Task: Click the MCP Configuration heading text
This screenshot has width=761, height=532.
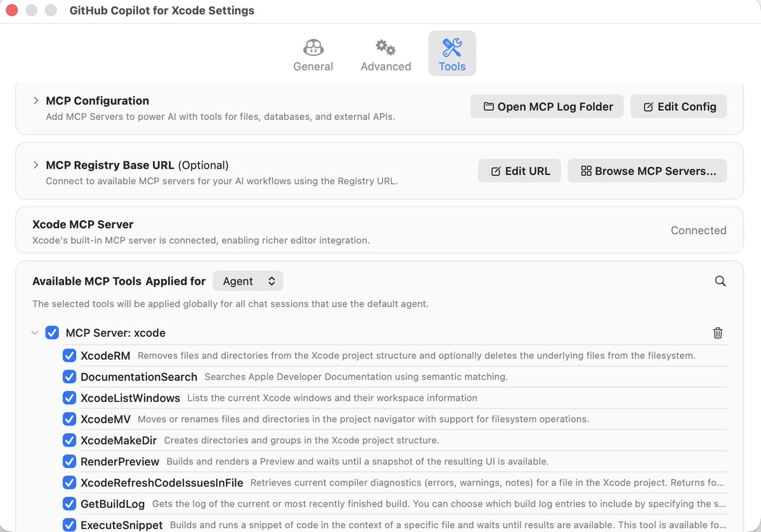Action: tap(98, 101)
